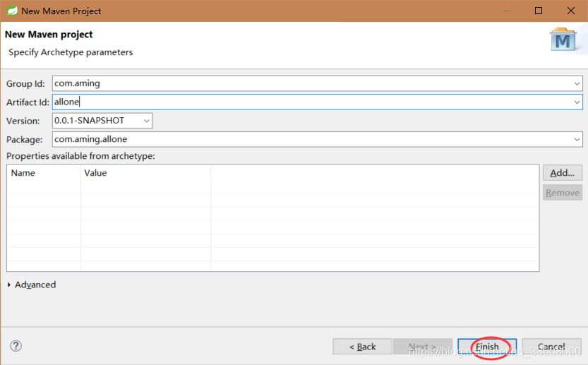Open the Package dropdown arrow

point(577,139)
